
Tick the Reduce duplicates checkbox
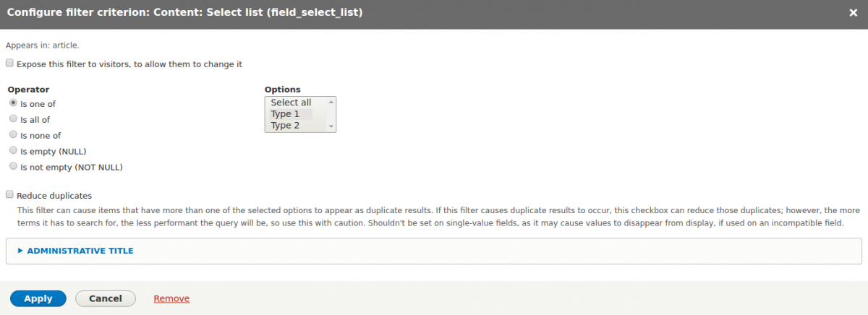9,195
